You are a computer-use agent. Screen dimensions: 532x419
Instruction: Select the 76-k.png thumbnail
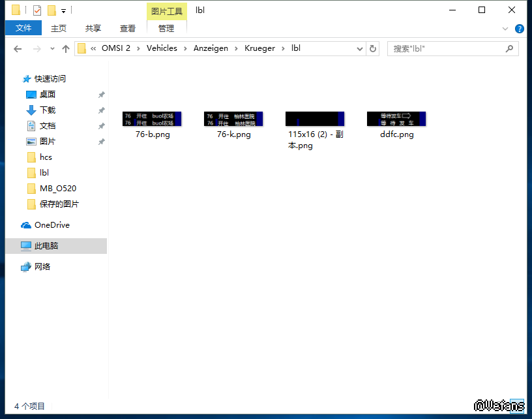[233, 119]
